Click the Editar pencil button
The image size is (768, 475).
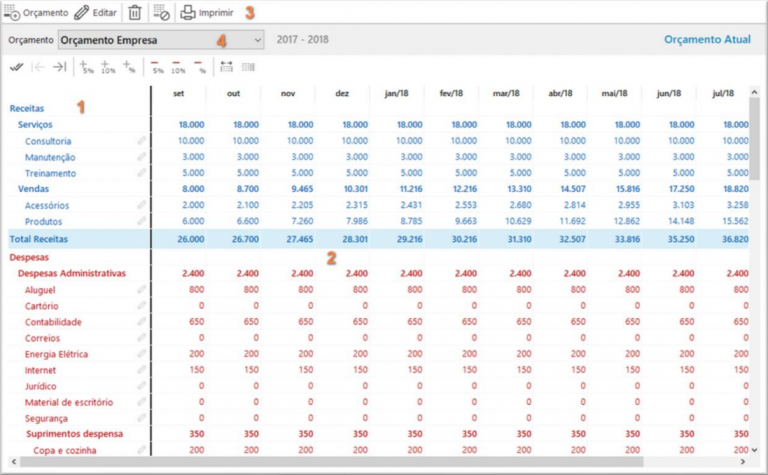click(96, 13)
